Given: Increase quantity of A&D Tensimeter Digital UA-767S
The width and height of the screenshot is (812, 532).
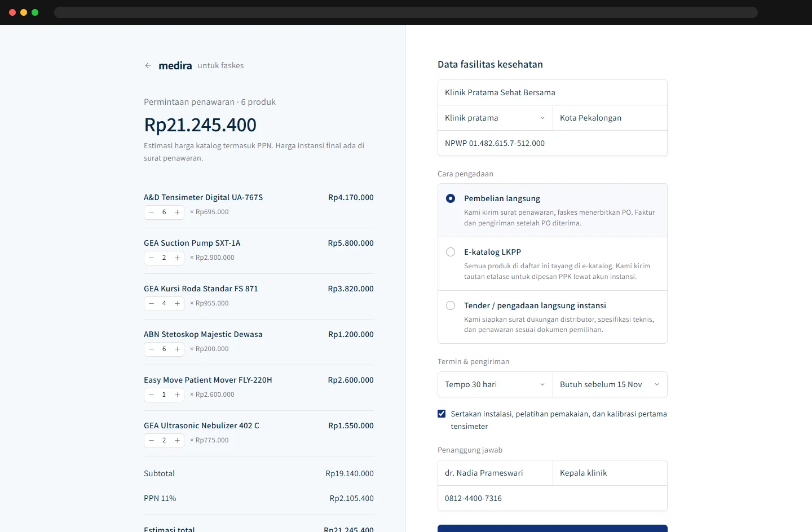Looking at the screenshot, I should pyautogui.click(x=177, y=212).
